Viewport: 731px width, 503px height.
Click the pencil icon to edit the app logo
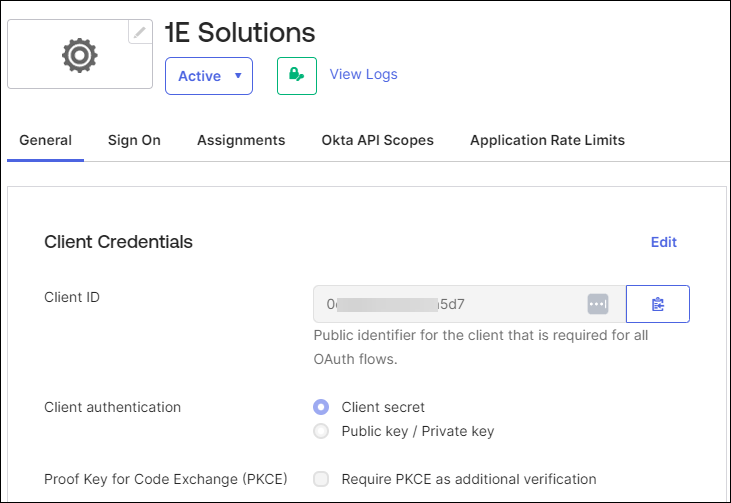(140, 33)
